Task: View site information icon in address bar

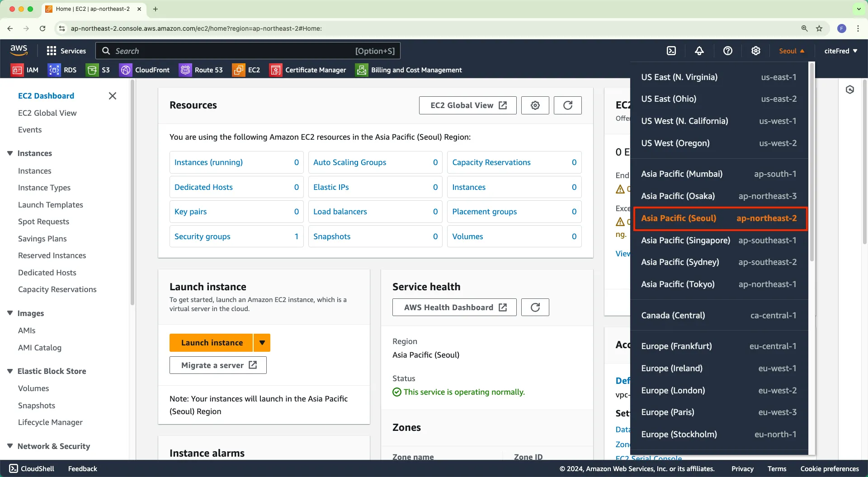Action: click(62, 28)
